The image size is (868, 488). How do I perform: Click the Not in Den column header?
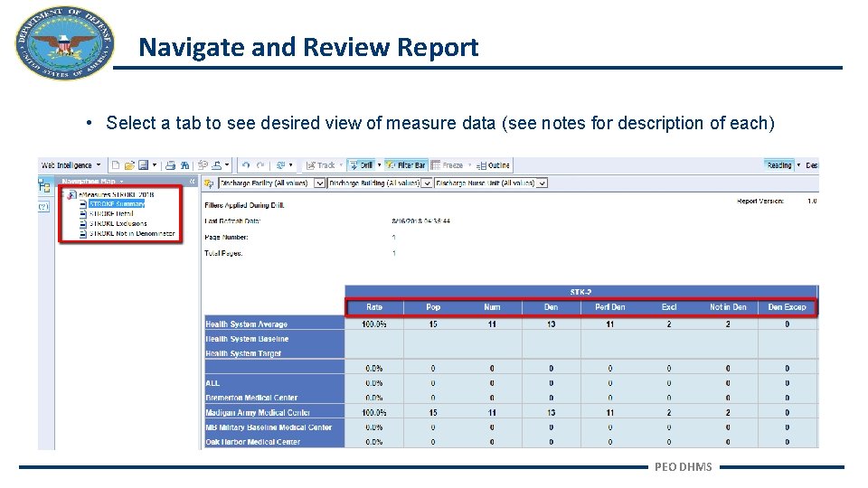(728, 307)
